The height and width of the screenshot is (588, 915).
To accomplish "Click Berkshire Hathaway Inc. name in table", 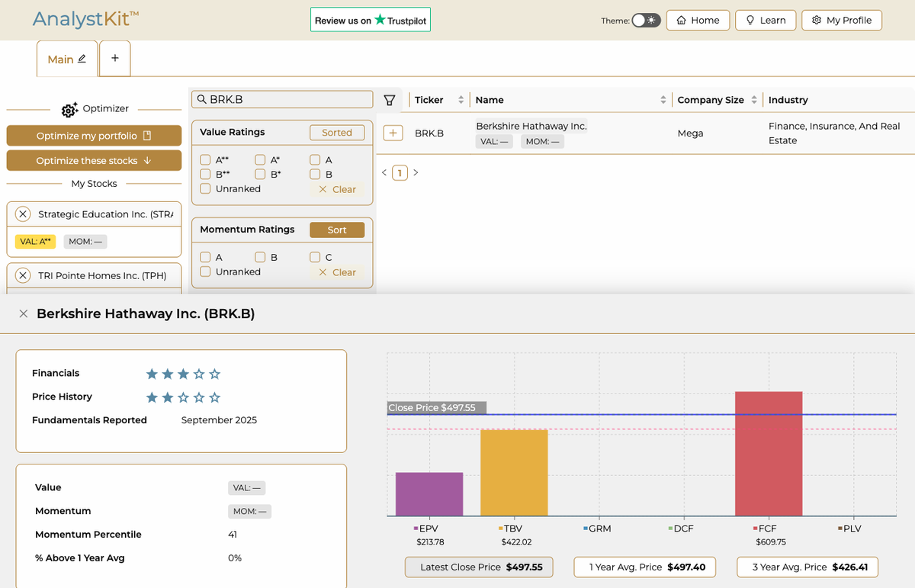I will tap(531, 126).
